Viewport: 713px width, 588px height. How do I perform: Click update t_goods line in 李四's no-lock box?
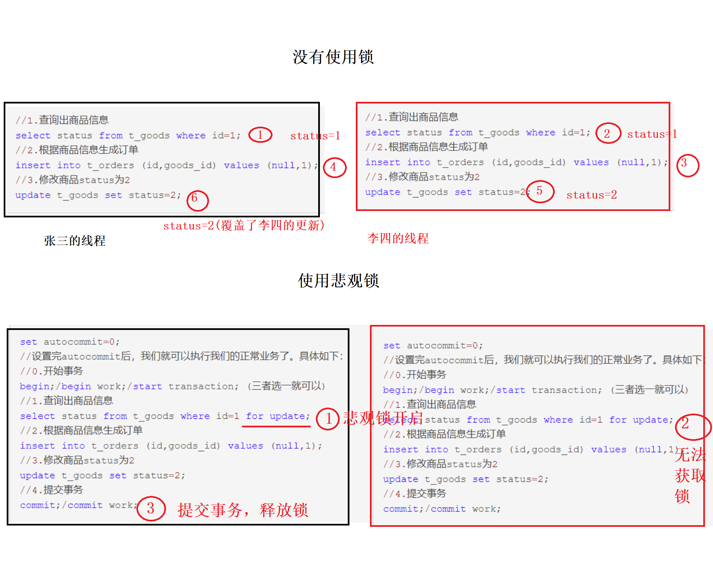(x=447, y=192)
